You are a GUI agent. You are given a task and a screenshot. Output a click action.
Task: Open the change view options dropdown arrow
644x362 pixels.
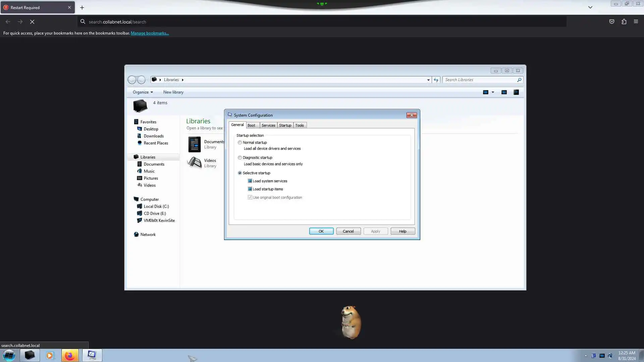[x=493, y=92]
